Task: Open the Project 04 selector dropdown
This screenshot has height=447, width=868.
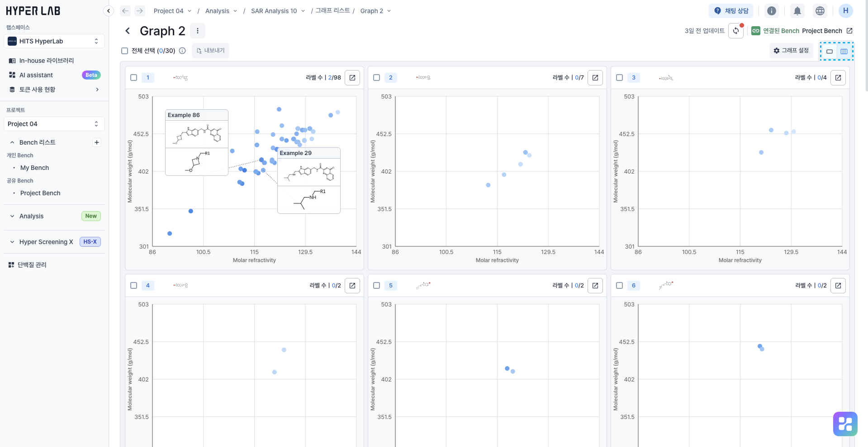Action: [x=54, y=124]
